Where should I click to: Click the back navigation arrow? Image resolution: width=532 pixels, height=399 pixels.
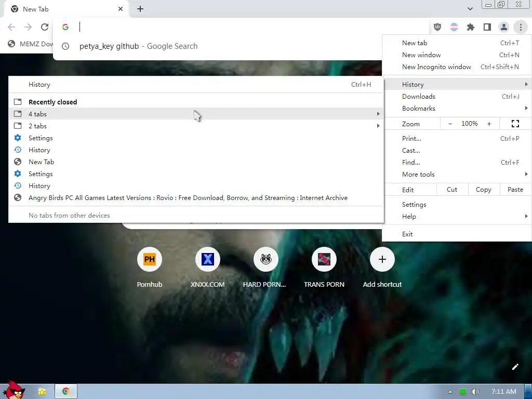coord(11,27)
